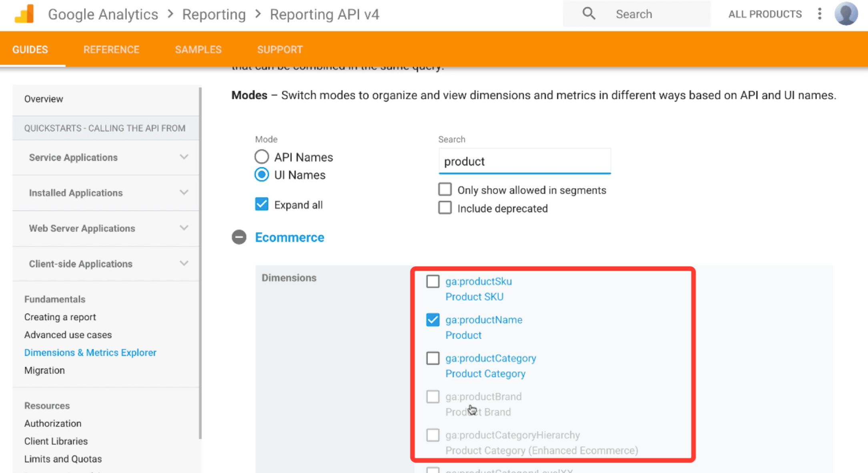Open the vertical three-dot overflow menu
This screenshot has height=473, width=868.
click(x=820, y=14)
